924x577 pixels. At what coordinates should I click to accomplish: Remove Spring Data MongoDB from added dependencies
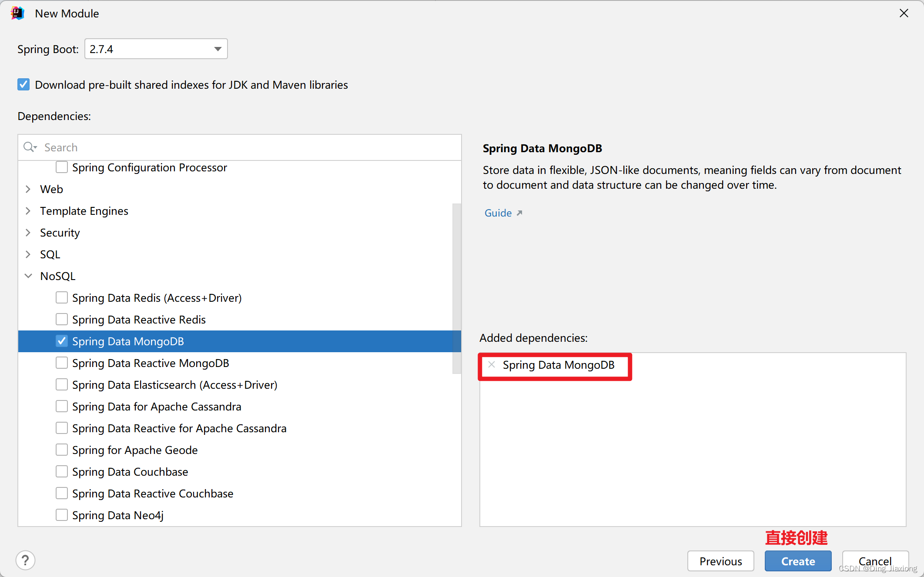[x=492, y=364]
